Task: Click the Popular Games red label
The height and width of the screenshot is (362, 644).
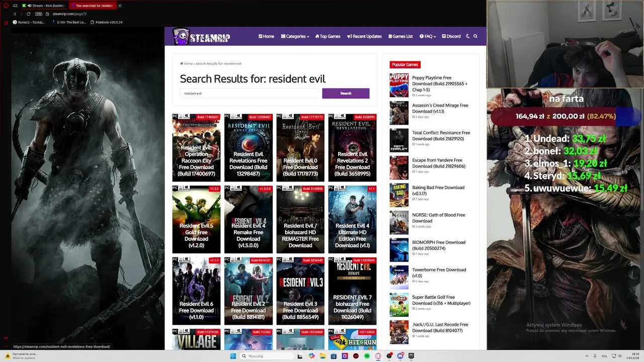Action: (x=405, y=64)
